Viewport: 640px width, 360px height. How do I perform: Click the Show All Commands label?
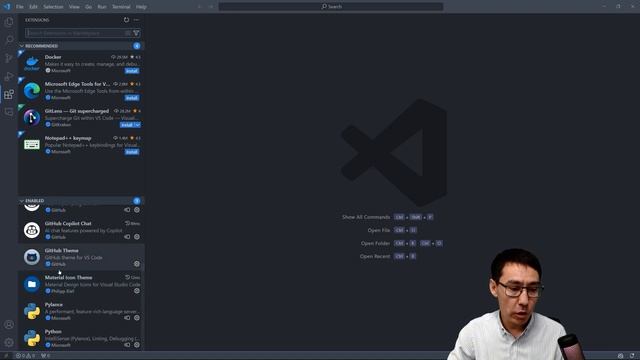366,217
